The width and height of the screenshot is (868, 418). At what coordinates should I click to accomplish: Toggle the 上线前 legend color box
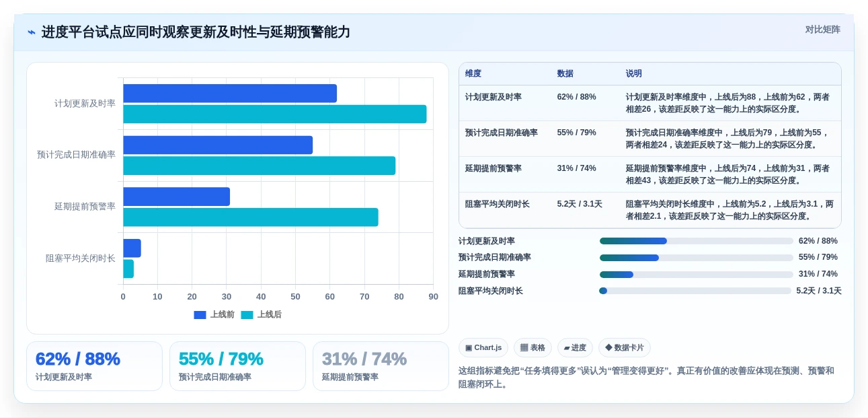(x=200, y=315)
